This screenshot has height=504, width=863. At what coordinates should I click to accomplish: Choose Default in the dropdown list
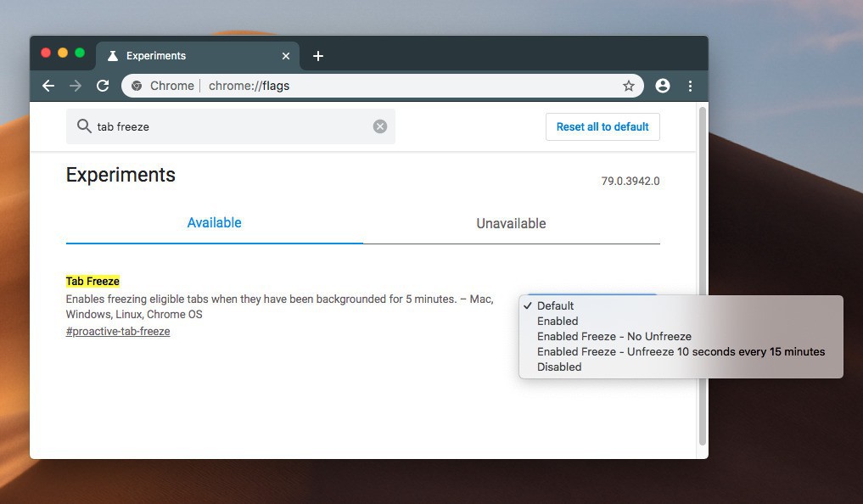pyautogui.click(x=681, y=306)
